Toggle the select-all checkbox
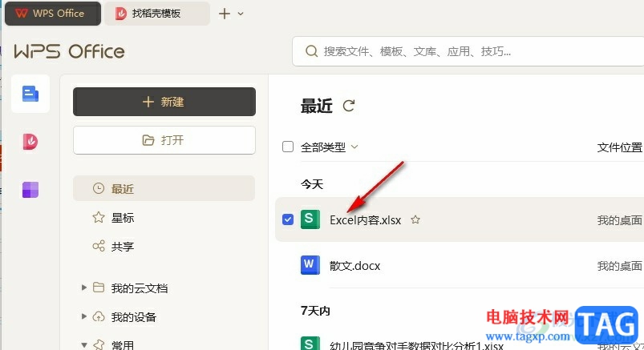644x350 pixels. [x=288, y=147]
